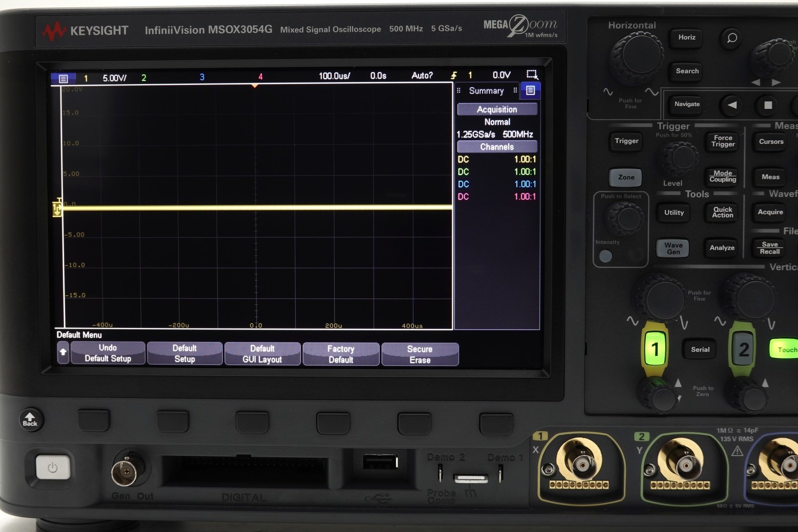The height and width of the screenshot is (532, 798).
Task: Tap the trigger source 1 label
Action: 470,75
